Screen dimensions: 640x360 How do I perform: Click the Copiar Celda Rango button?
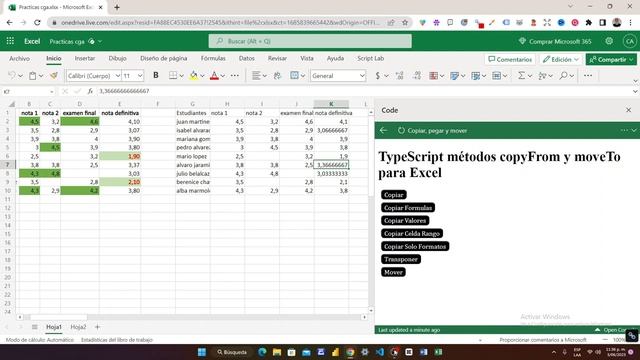pos(412,233)
